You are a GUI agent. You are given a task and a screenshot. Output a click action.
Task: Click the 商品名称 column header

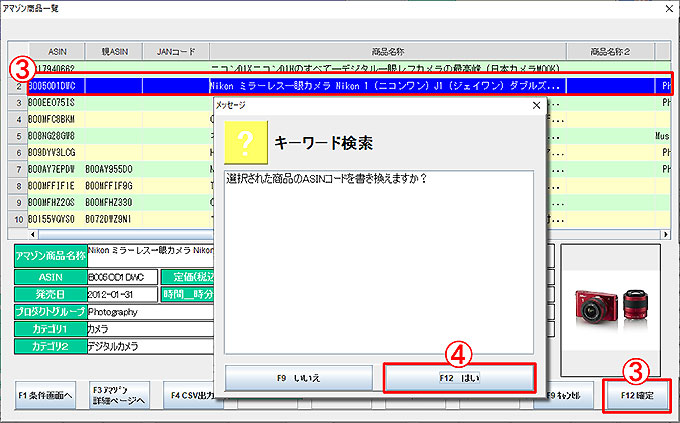pos(388,52)
